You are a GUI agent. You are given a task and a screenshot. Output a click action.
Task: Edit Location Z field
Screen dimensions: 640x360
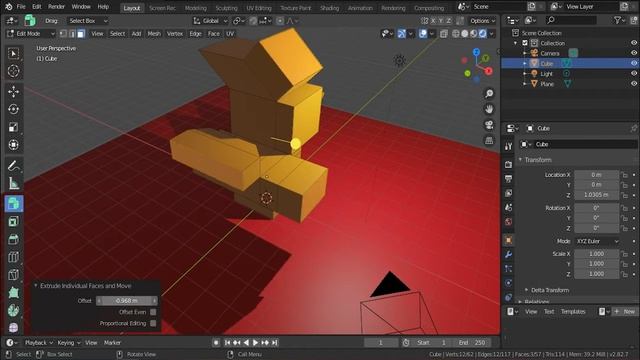(x=596, y=195)
